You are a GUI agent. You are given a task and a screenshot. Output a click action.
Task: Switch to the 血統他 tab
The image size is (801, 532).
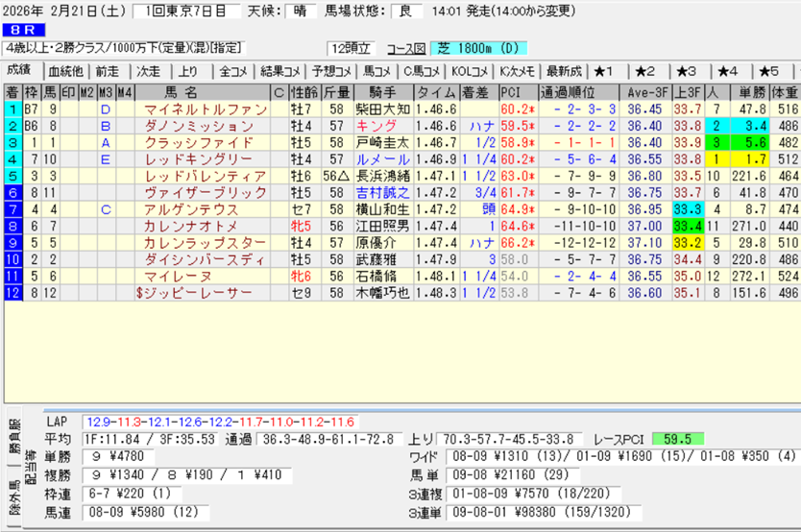[x=65, y=71]
